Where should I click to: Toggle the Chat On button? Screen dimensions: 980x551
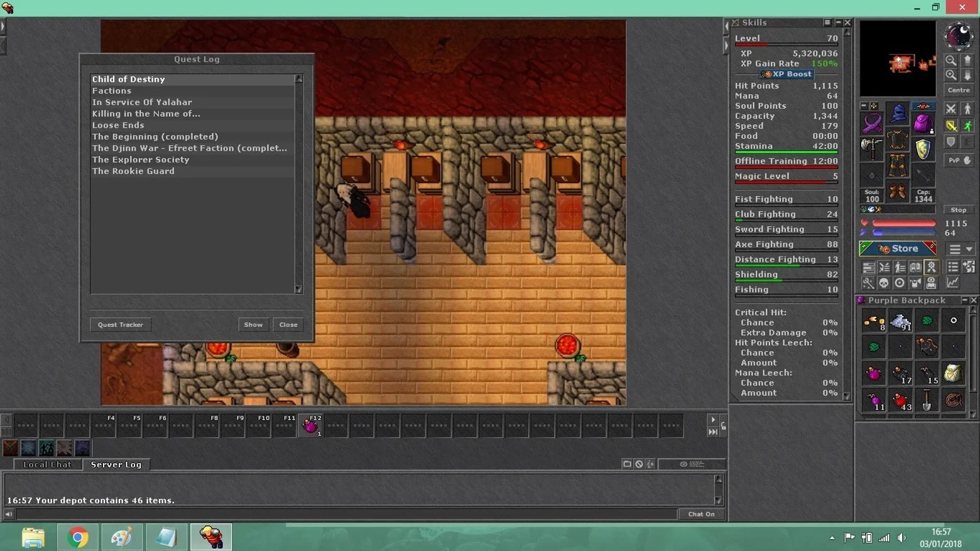[x=701, y=514]
